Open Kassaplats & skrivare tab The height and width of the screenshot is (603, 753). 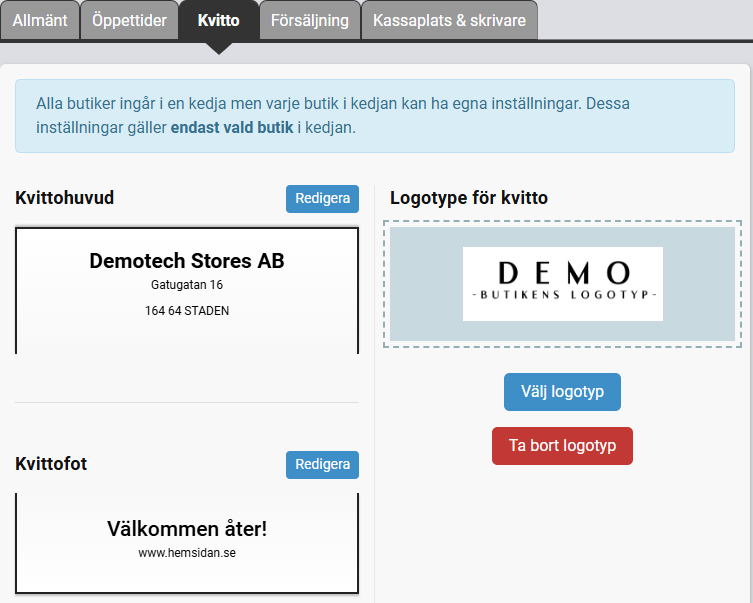click(x=449, y=20)
